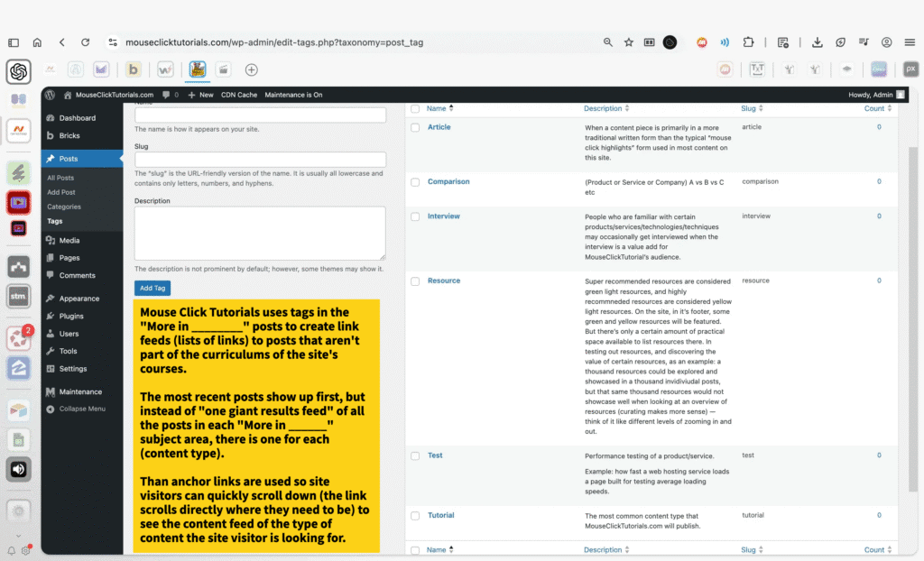Click the ChatGPT icon in browser sidebar
This screenshot has height=561, width=924.
pyautogui.click(x=19, y=71)
